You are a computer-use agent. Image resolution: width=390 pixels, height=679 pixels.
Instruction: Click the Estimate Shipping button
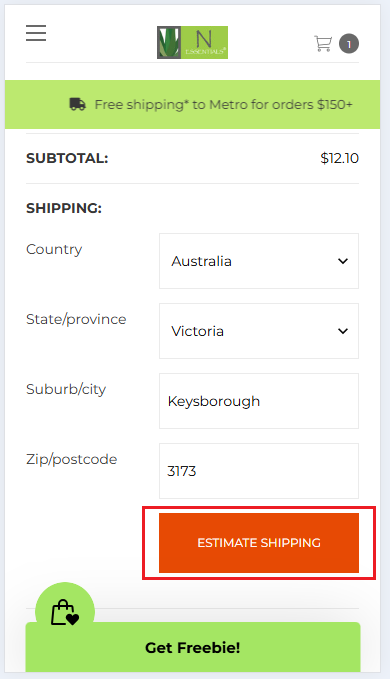(x=259, y=543)
